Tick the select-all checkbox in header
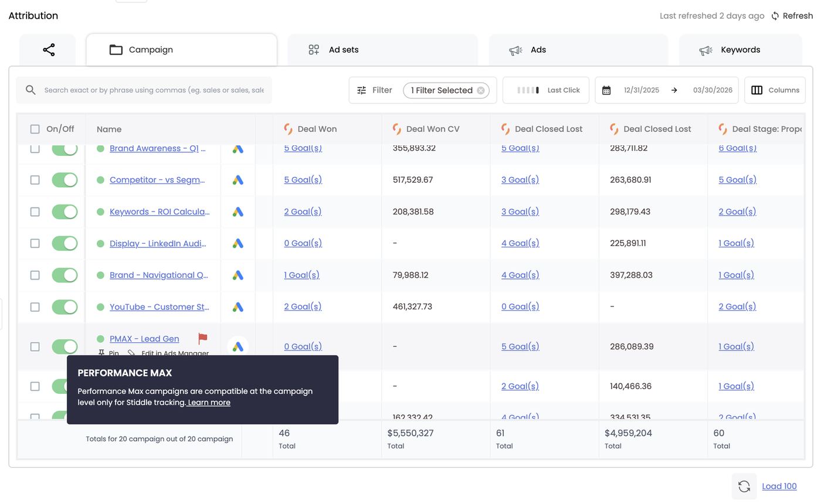This screenshot has height=504, width=821. (x=35, y=129)
